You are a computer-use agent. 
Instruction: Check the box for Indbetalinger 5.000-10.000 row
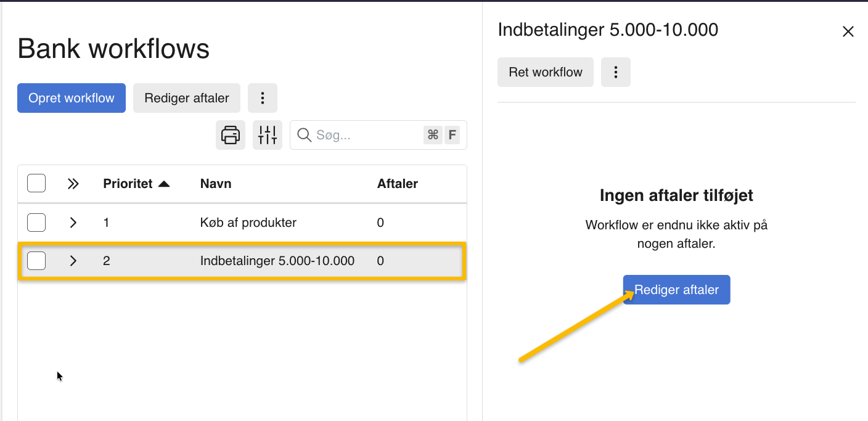click(36, 261)
